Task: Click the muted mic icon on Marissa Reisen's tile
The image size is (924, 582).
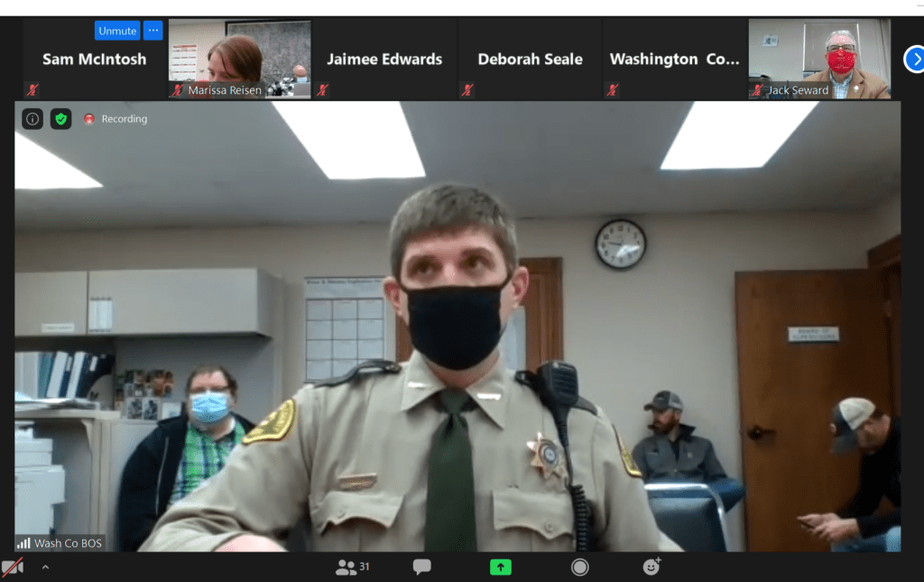Action: (178, 90)
